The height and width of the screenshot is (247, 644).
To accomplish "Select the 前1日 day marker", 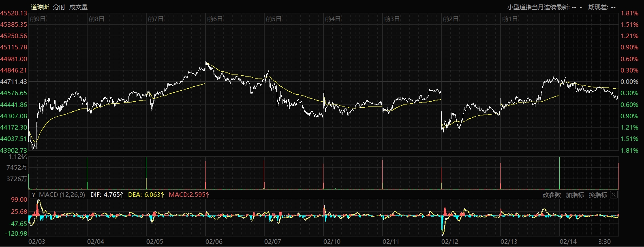I will click(x=510, y=19).
